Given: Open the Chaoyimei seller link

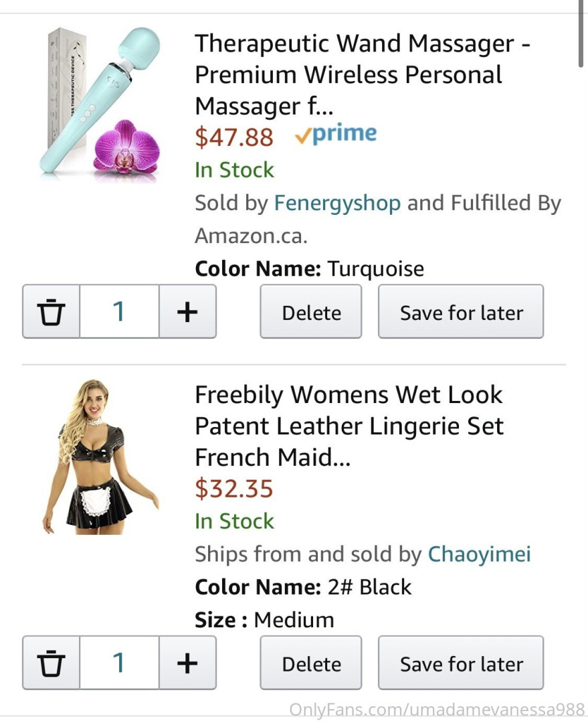Looking at the screenshot, I should (x=479, y=554).
